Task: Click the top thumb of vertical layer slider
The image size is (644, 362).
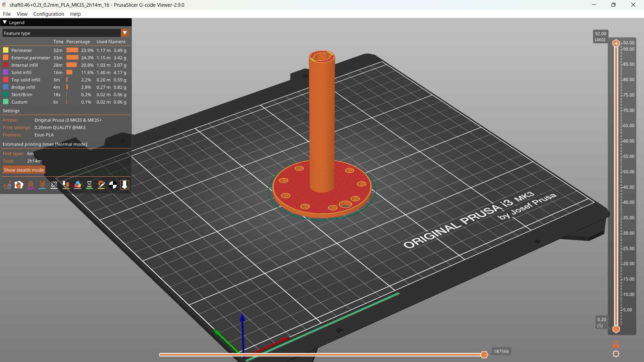Action: 616,43
